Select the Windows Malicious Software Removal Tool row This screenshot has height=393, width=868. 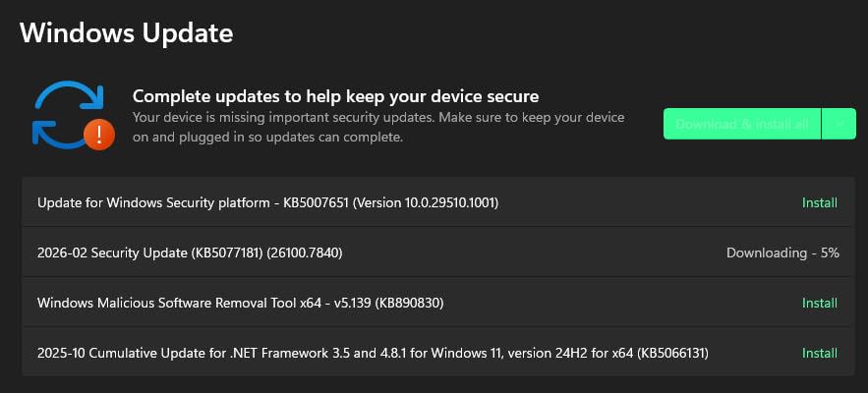coord(437,303)
